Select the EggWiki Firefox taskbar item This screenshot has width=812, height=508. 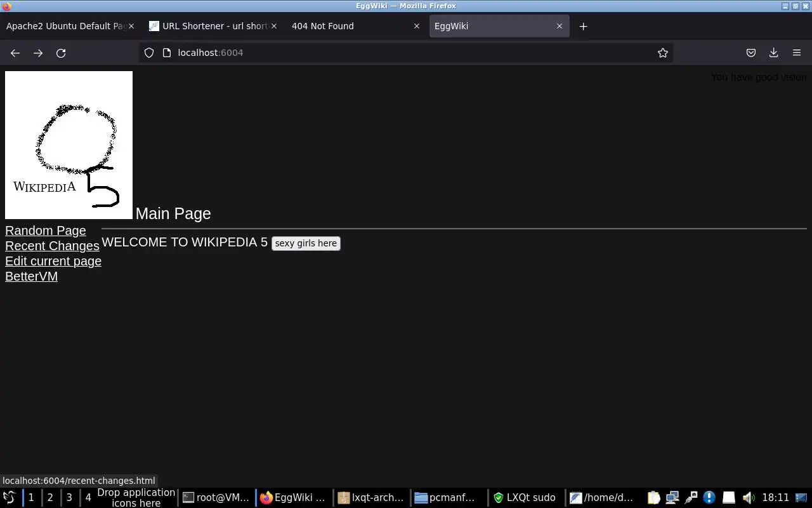point(293,497)
